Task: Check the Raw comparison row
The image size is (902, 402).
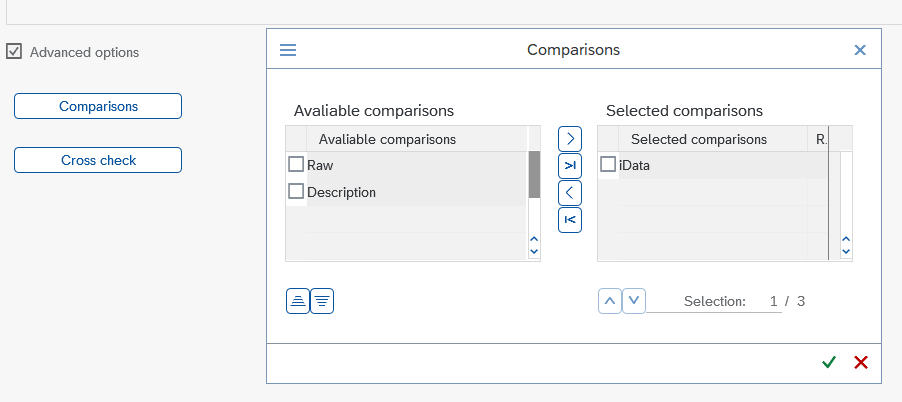Action: pyautogui.click(x=296, y=164)
